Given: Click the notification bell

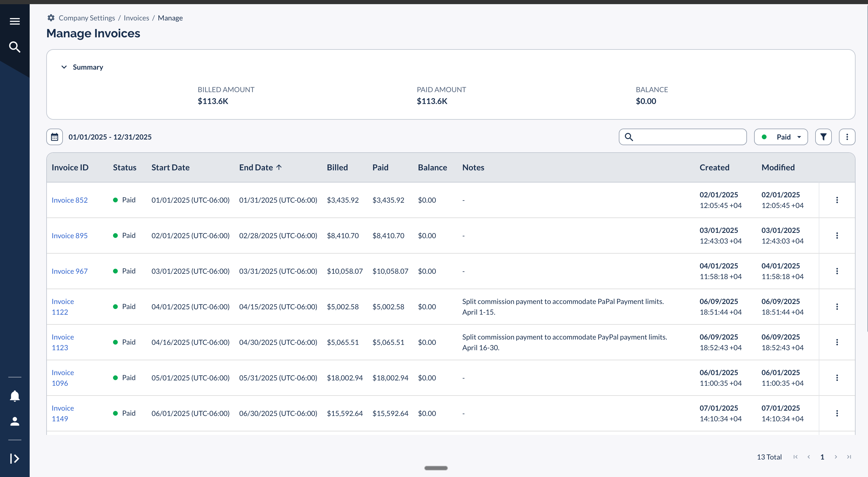Looking at the screenshot, I should click(15, 396).
